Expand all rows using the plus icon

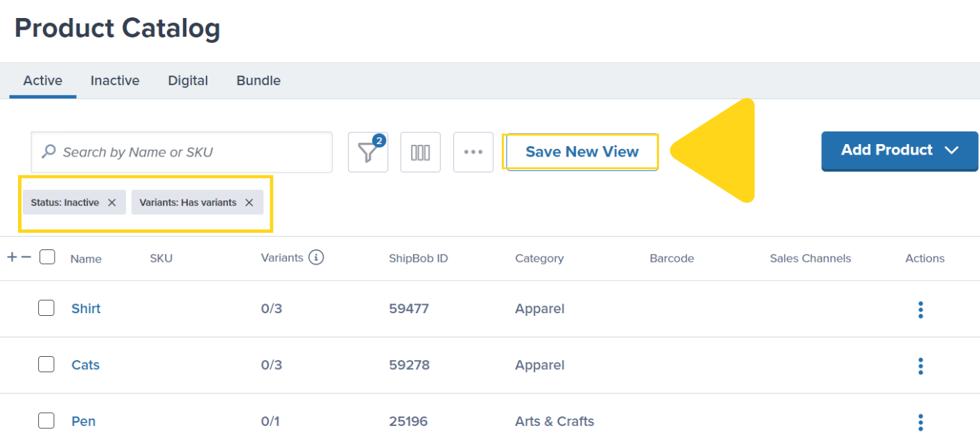pos(10,256)
